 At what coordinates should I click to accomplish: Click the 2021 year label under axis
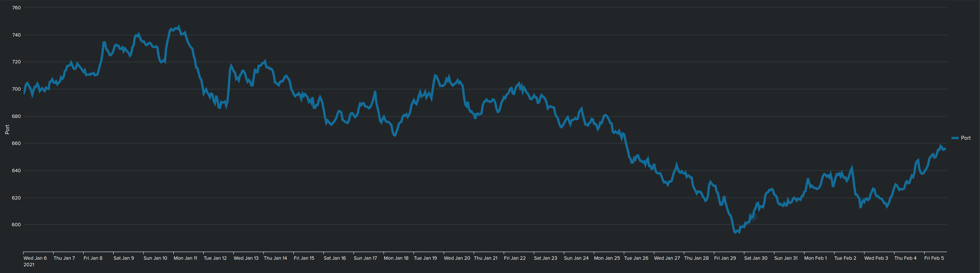click(x=29, y=265)
